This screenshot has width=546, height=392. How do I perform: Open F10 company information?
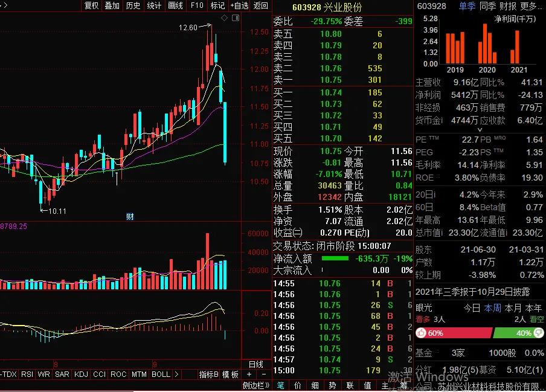tap(197, 5)
